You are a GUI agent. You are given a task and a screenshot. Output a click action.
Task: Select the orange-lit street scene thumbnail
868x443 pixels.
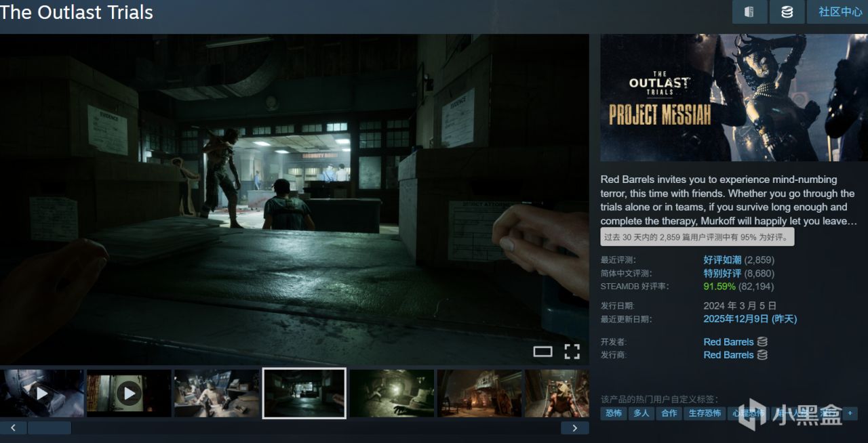tap(479, 394)
